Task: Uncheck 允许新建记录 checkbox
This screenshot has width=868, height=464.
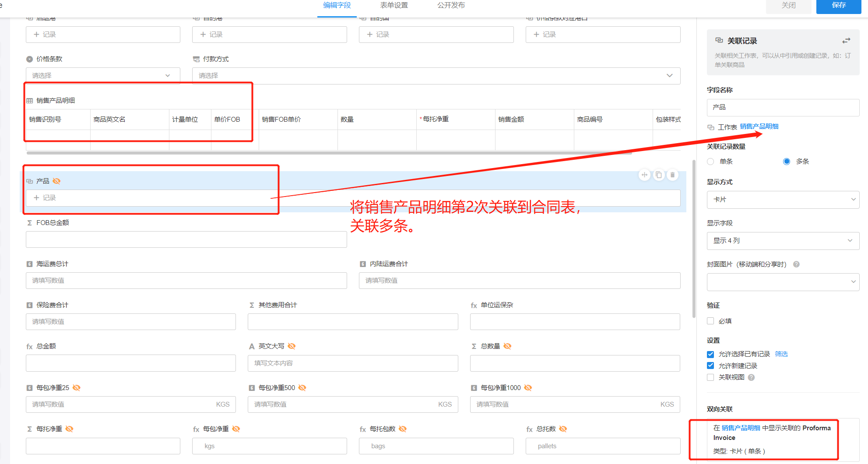Action: [710, 366]
